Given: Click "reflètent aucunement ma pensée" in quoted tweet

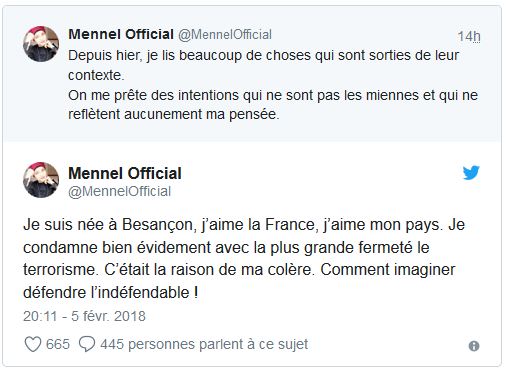Looking at the screenshot, I should pos(174,114).
